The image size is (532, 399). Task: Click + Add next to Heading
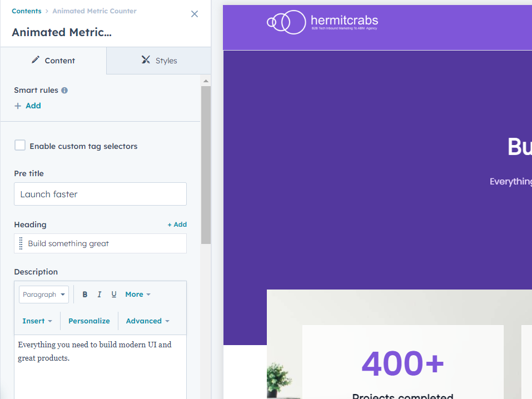point(177,225)
